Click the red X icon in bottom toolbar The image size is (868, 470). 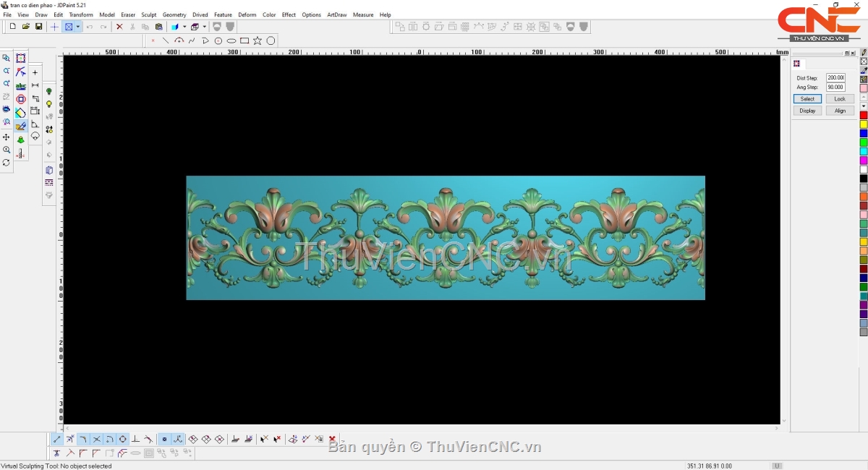pos(332,439)
